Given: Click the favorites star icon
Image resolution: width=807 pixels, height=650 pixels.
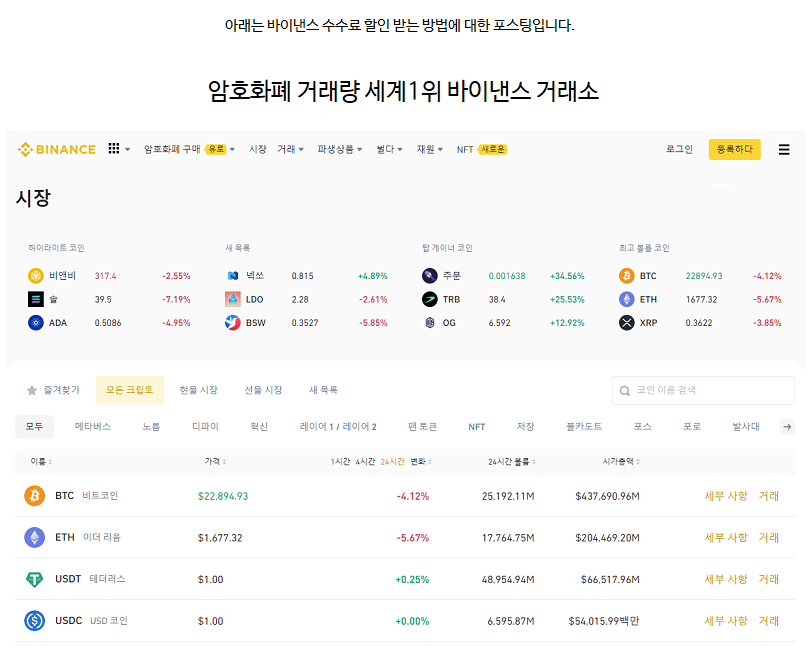Looking at the screenshot, I should click(x=32, y=390).
